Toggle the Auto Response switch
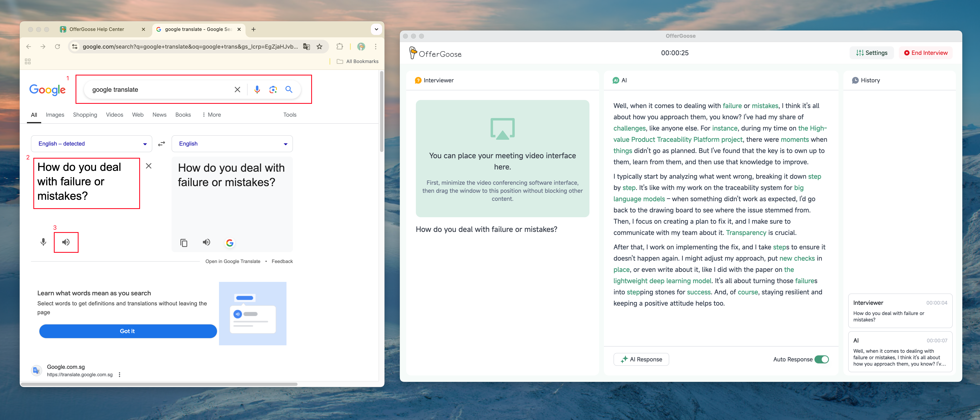980x420 pixels. pyautogui.click(x=821, y=359)
